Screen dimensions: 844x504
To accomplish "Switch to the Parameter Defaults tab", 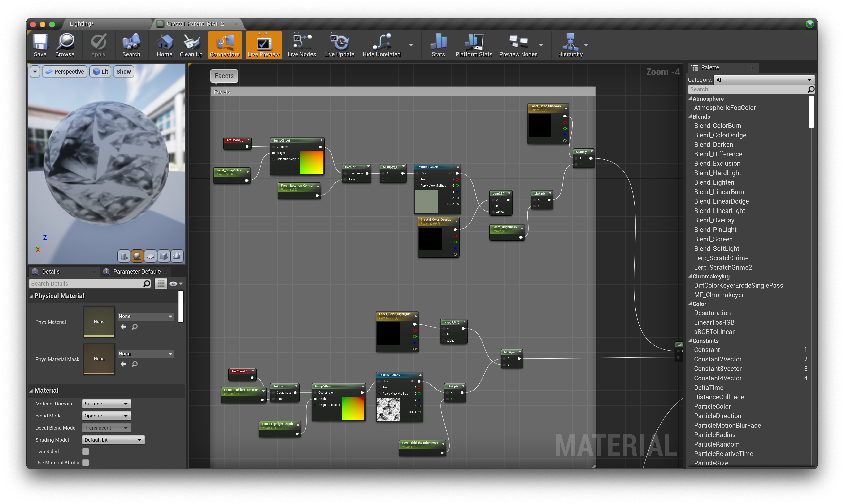I will tap(137, 271).
